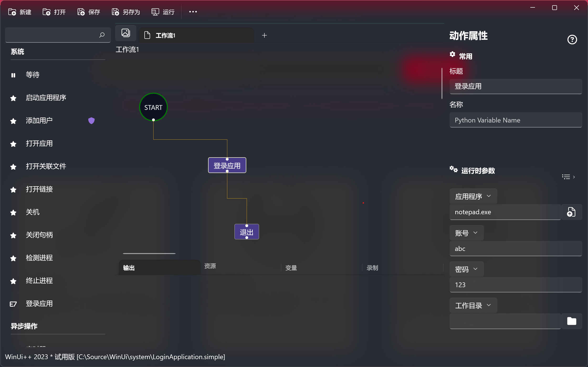Open the help question mark icon
The height and width of the screenshot is (367, 588).
(x=572, y=40)
